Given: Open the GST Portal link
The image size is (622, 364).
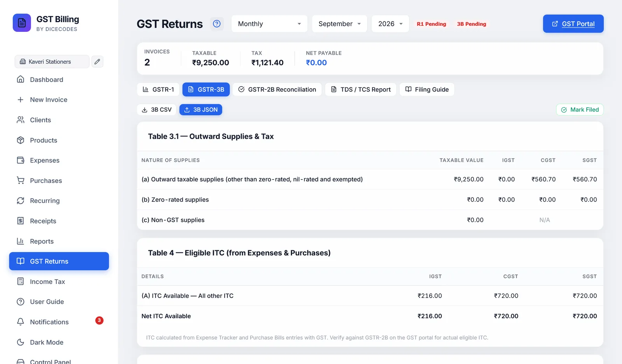Looking at the screenshot, I should coord(573,24).
